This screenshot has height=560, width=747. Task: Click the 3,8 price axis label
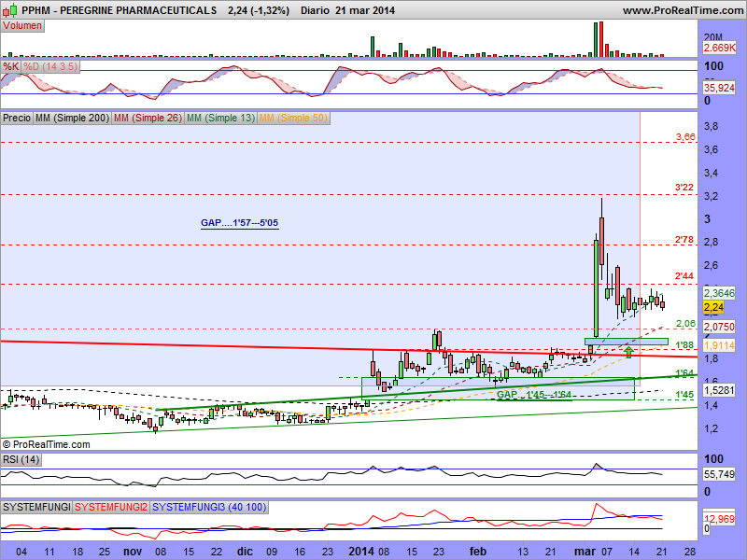(712, 126)
